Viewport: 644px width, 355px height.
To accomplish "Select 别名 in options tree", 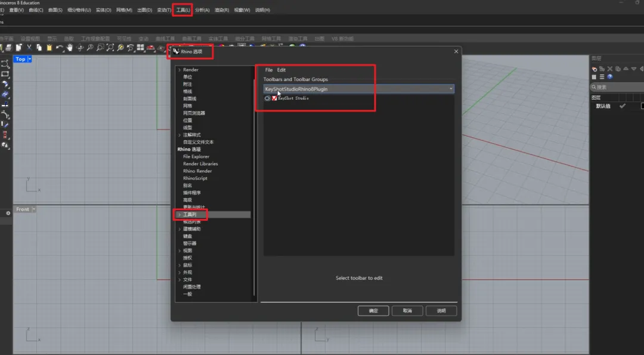I will (187, 186).
